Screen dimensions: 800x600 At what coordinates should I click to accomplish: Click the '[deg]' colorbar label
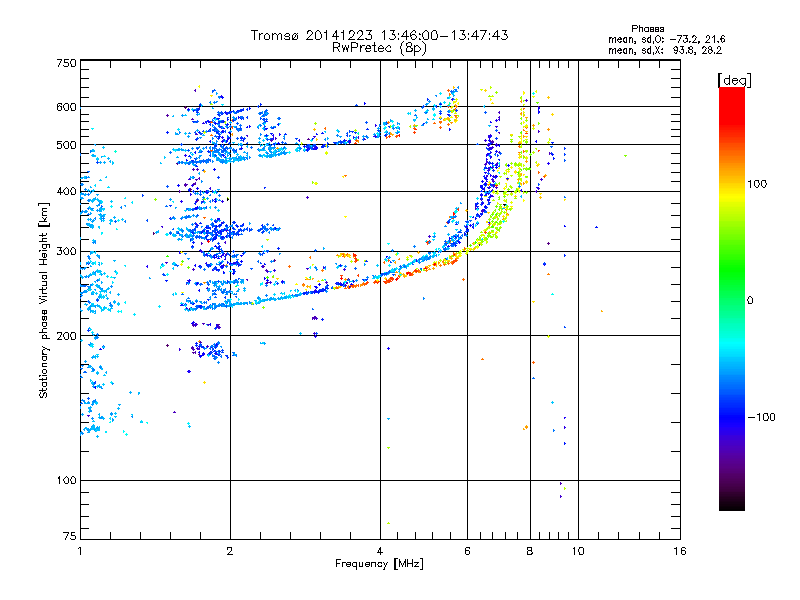coord(734,80)
